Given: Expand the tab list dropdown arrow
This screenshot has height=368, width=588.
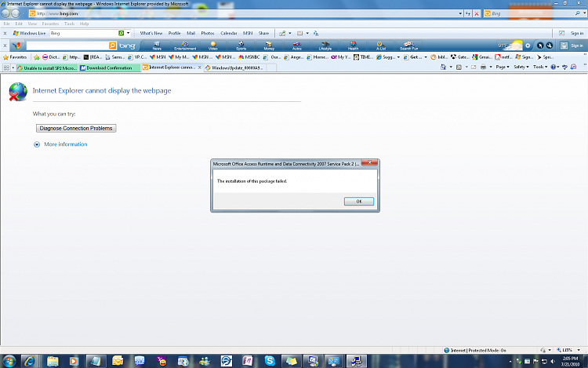Looking at the screenshot, I should click(13, 68).
